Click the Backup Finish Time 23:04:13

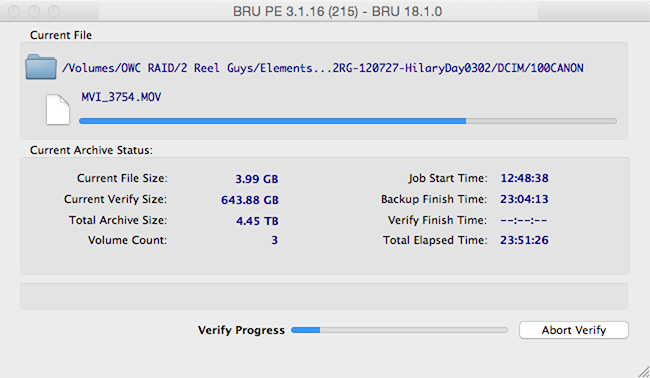pyautogui.click(x=524, y=199)
